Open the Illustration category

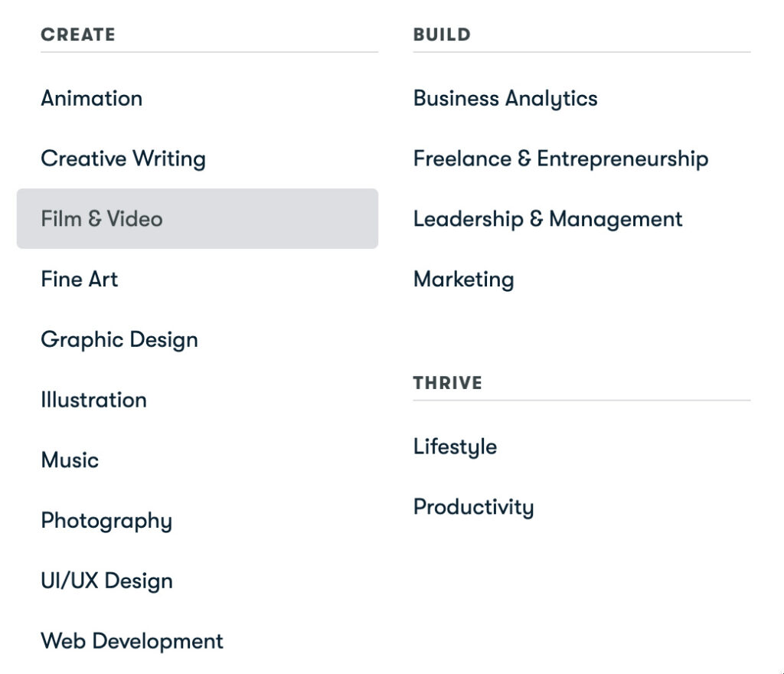pyautogui.click(x=93, y=400)
